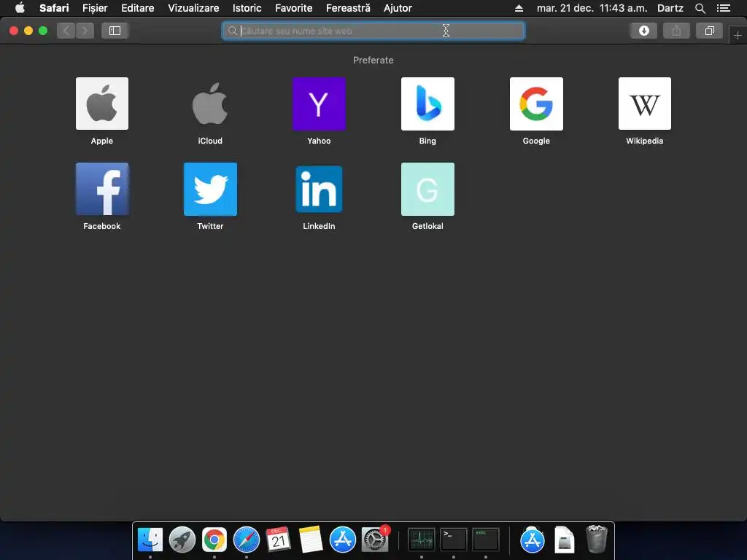Open Finder from the Dock
The image size is (747, 560).
150,540
